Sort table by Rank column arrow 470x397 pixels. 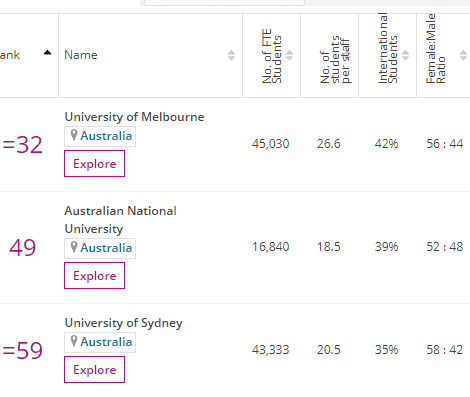point(48,52)
